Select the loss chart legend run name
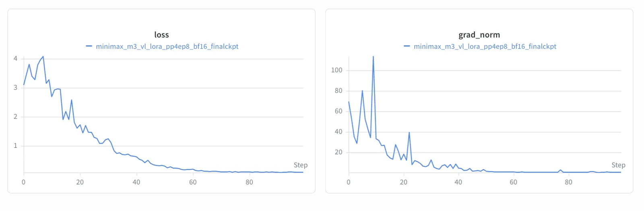 click(167, 46)
